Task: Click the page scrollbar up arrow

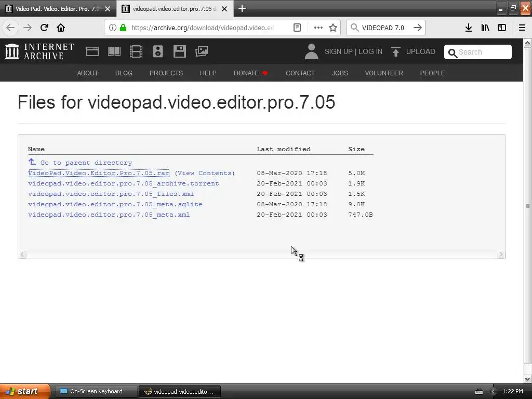Action: tap(528, 43)
